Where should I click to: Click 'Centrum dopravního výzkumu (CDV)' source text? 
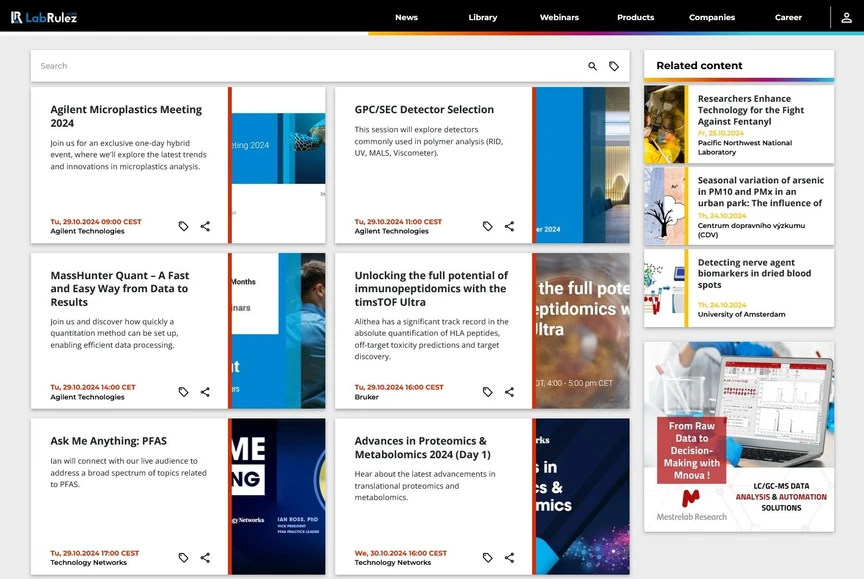click(751, 230)
